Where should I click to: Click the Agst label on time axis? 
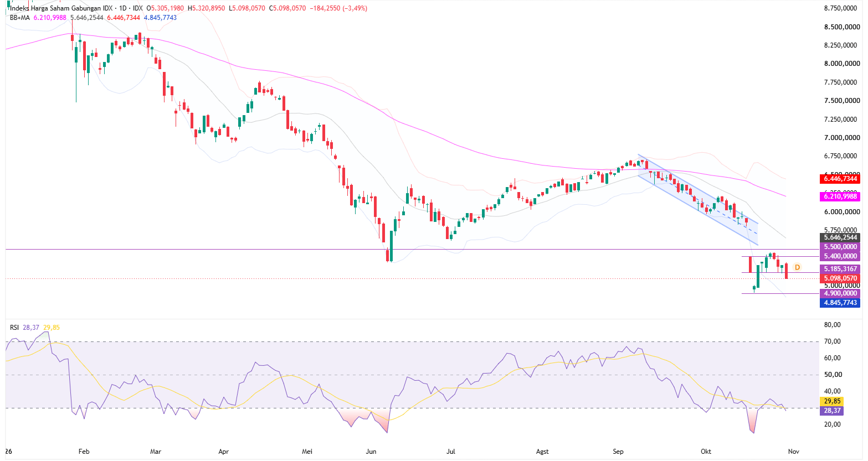point(542,452)
